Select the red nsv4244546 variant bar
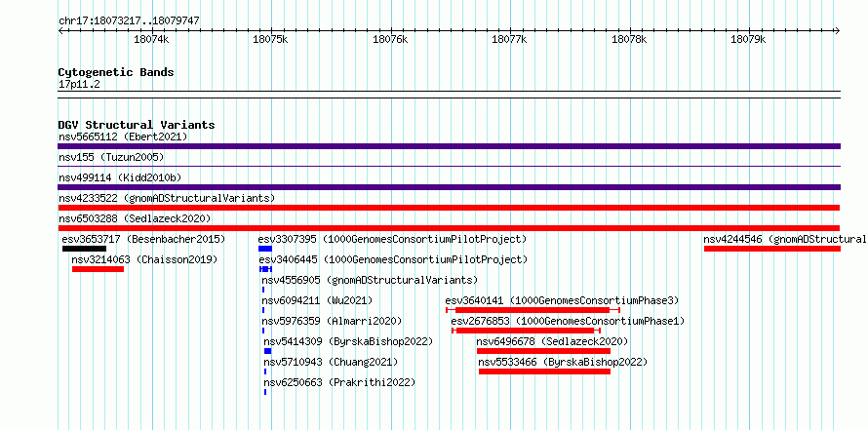This screenshot has width=868, height=430. (x=772, y=249)
